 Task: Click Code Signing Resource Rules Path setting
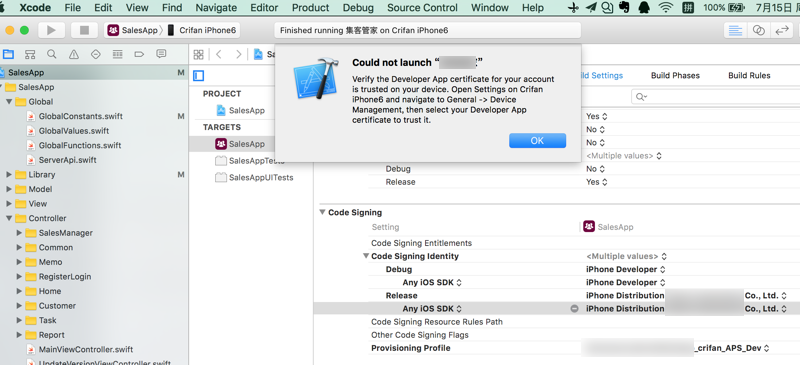tap(437, 322)
